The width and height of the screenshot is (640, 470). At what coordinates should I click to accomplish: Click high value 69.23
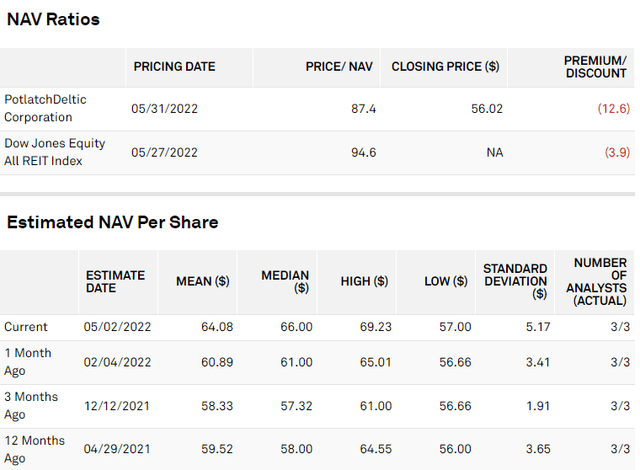pos(376,327)
